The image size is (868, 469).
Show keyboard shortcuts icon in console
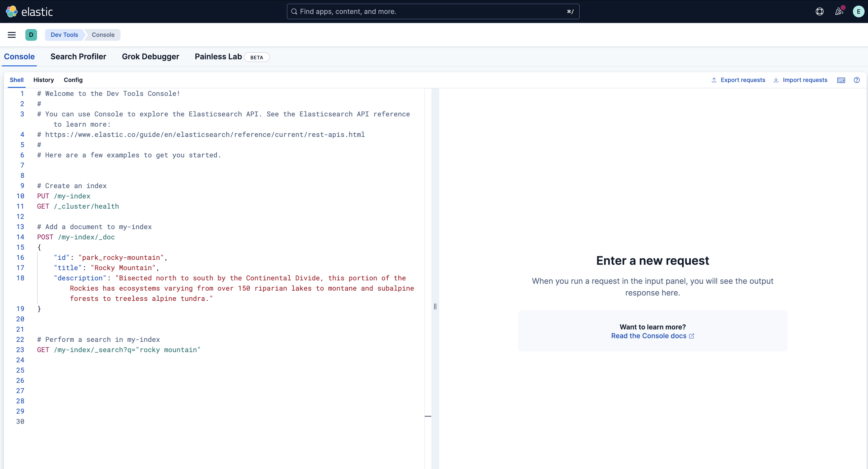841,80
